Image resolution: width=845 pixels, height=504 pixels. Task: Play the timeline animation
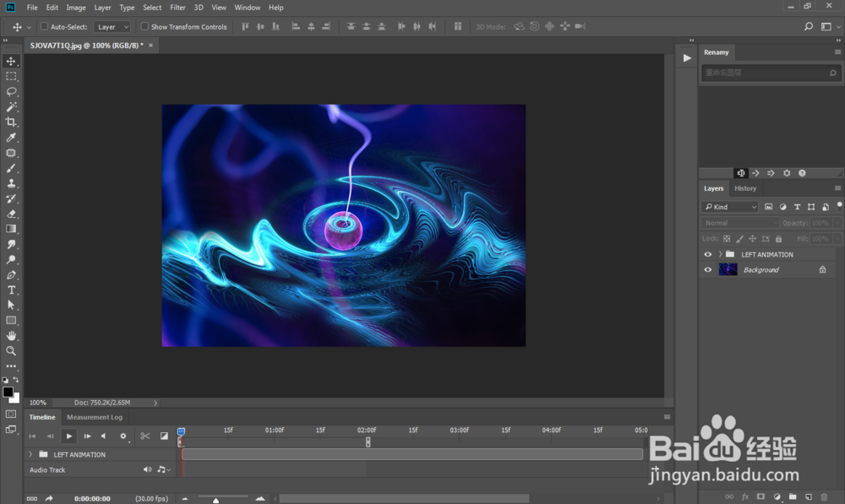point(69,436)
